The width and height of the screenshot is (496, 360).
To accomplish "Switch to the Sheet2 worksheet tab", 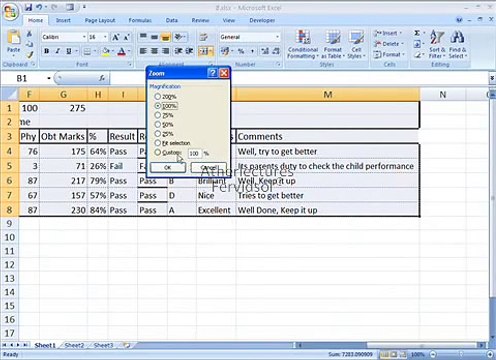I will point(74,345).
